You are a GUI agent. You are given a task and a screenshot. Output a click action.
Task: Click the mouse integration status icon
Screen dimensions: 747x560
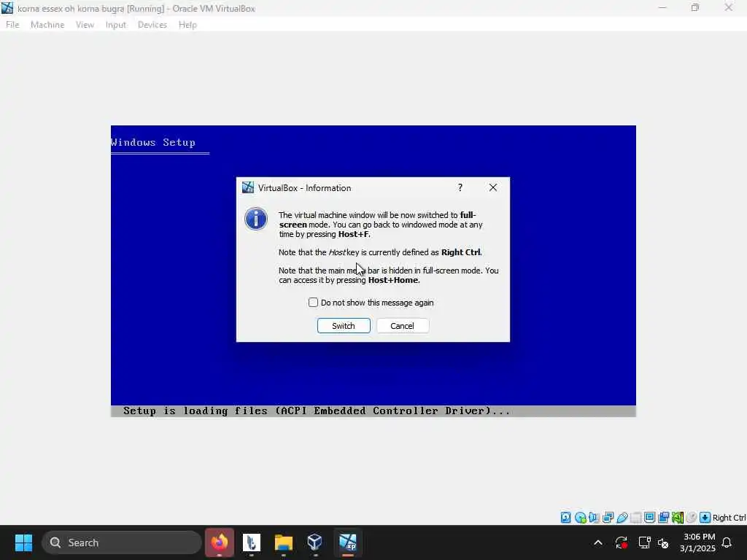[x=692, y=518]
